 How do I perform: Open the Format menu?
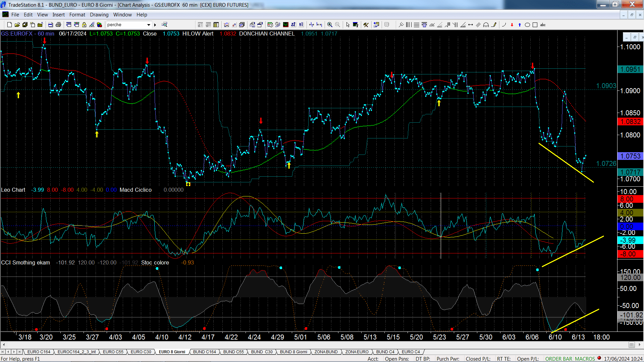tap(77, 15)
